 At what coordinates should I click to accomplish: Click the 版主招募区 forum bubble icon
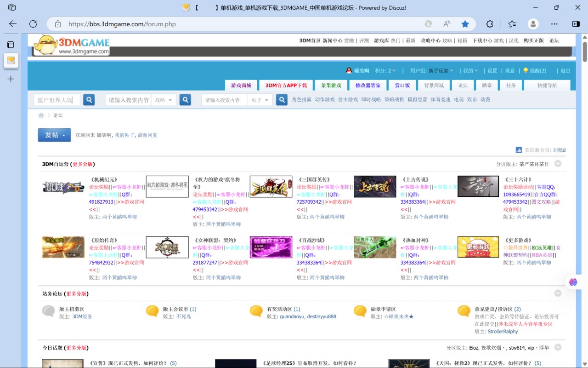pyautogui.click(x=49, y=311)
